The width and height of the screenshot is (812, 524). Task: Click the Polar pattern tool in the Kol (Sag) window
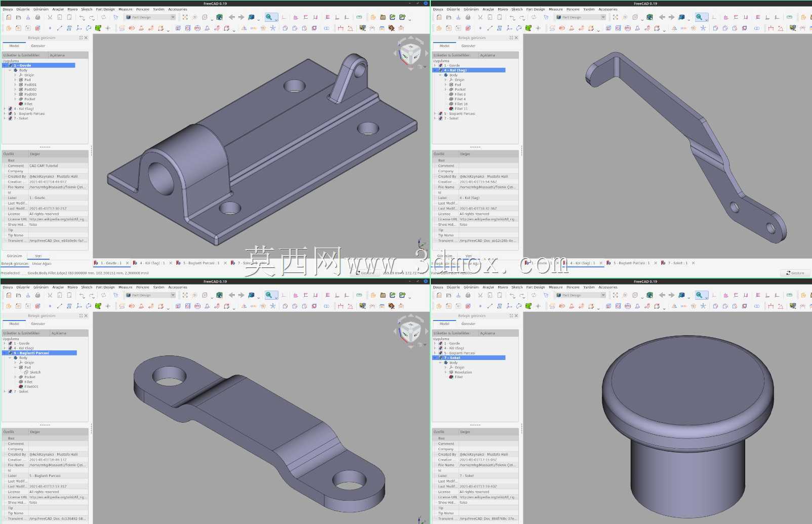click(x=694, y=28)
